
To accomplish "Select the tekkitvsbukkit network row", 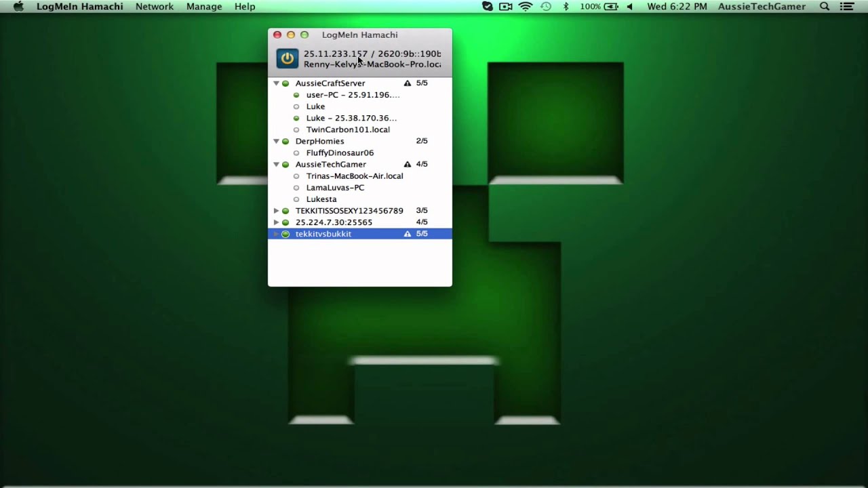I will pos(360,234).
